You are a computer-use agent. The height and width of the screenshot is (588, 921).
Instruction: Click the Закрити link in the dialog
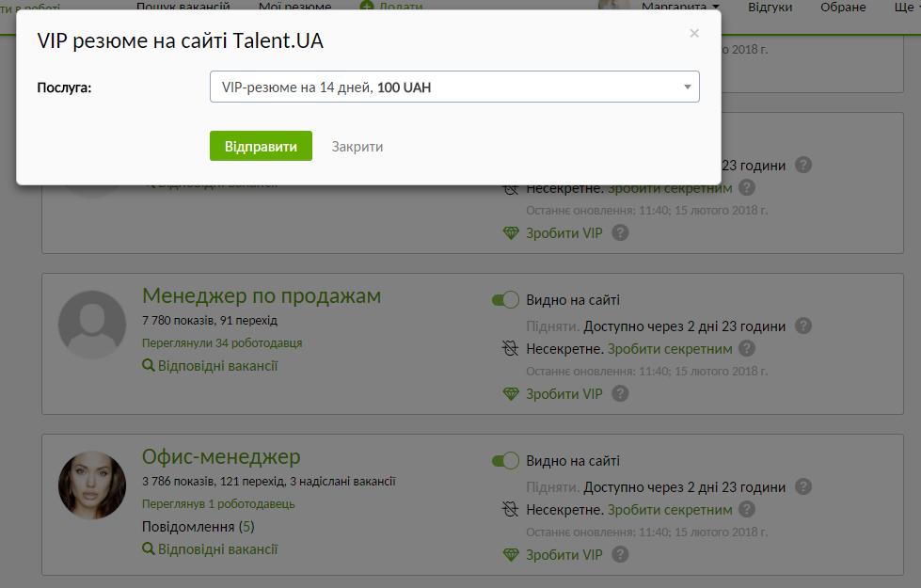357,146
